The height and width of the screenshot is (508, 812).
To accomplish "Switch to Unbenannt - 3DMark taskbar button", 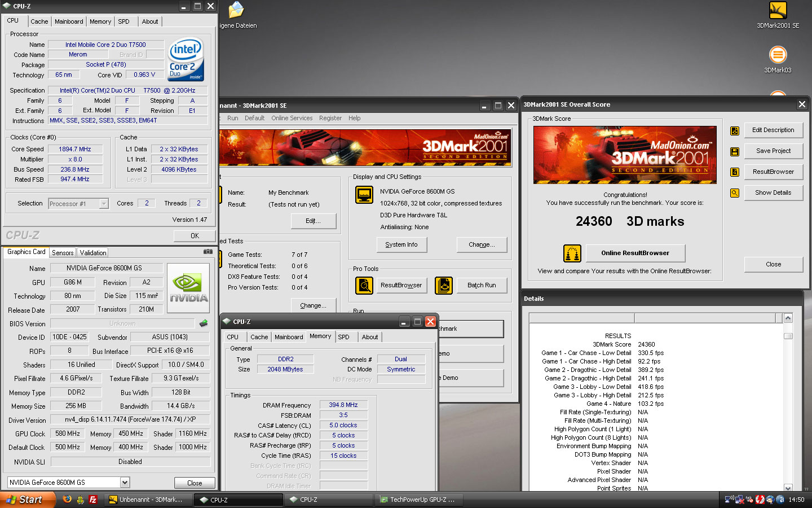I will (x=148, y=500).
